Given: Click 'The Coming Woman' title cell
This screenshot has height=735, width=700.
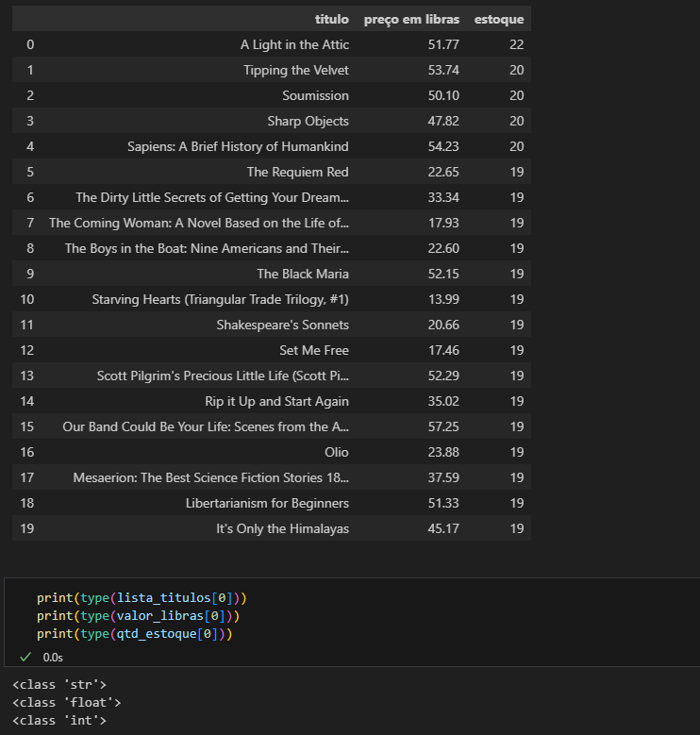Looking at the screenshot, I should (199, 223).
